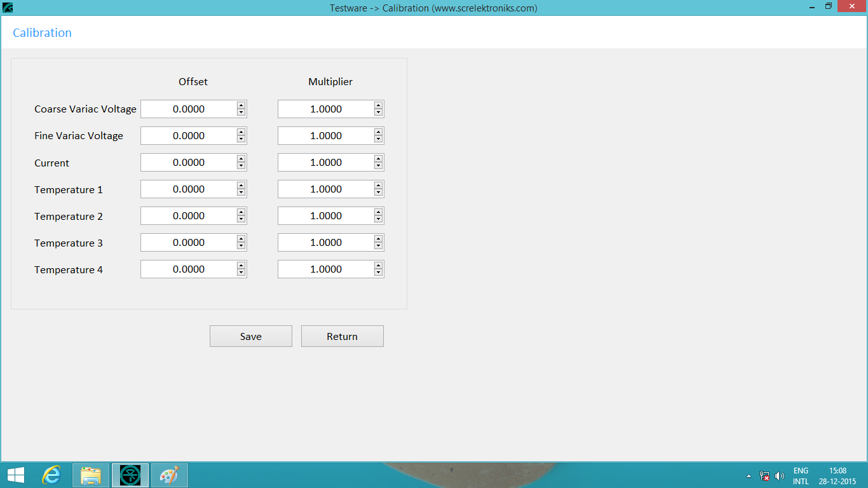
Task: Increase Temperature 4 multiplier
Action: click(378, 266)
